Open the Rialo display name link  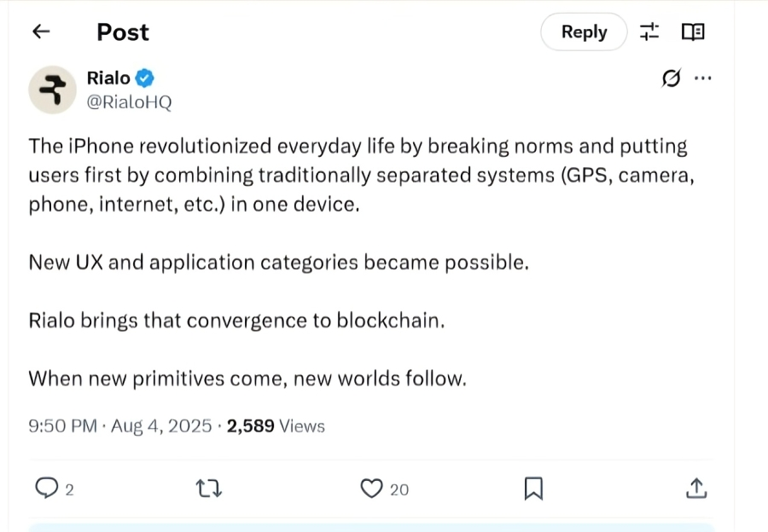(x=108, y=78)
